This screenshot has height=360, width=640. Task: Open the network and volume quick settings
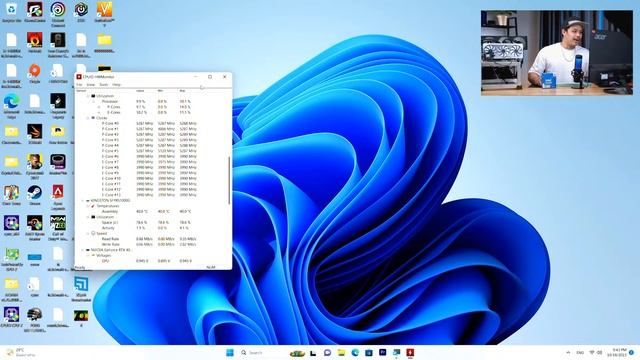tap(596, 353)
